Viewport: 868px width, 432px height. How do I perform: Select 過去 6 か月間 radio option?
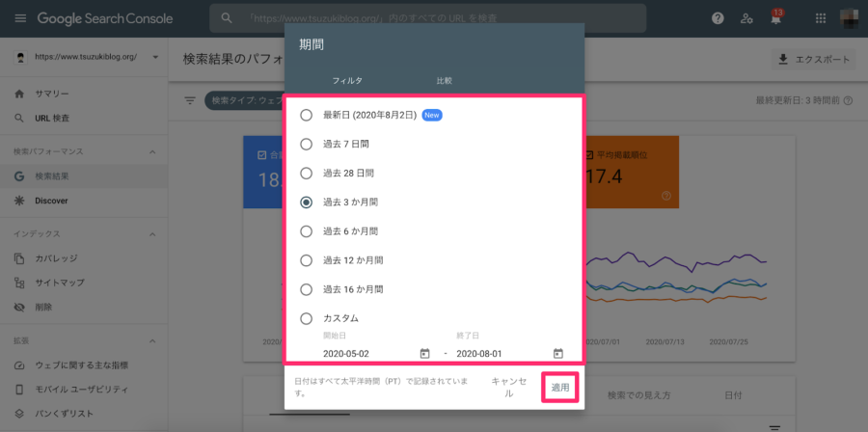[x=306, y=231]
